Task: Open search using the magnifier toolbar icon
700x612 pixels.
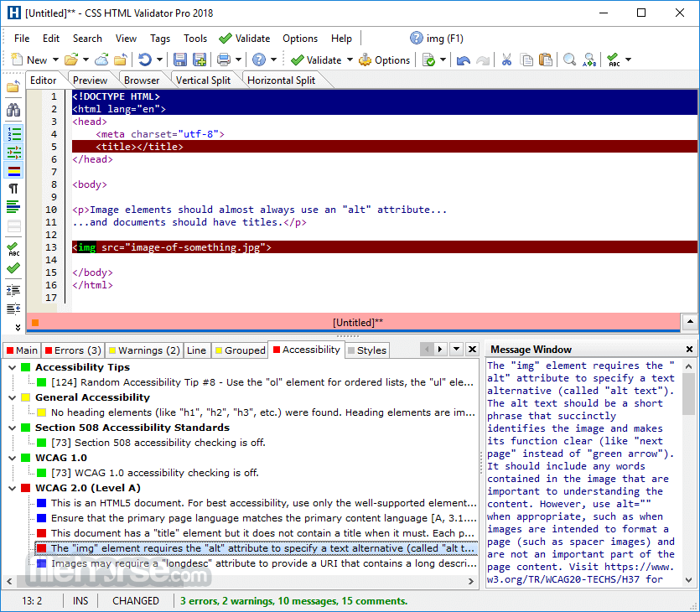Action: [570, 60]
